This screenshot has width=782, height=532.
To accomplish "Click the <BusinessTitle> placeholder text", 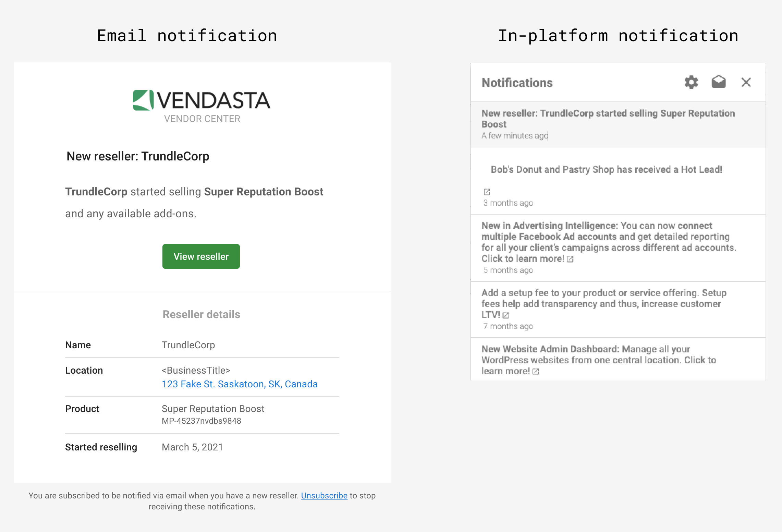I will pyautogui.click(x=196, y=370).
